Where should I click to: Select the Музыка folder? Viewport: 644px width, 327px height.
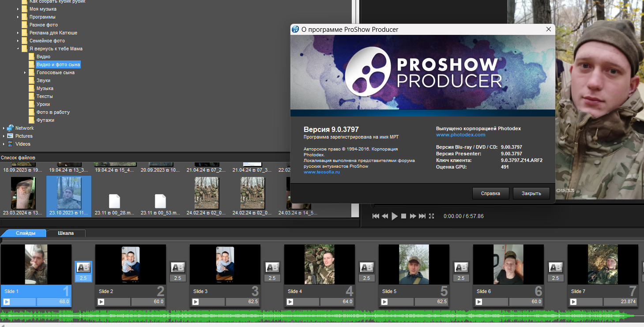click(x=45, y=88)
